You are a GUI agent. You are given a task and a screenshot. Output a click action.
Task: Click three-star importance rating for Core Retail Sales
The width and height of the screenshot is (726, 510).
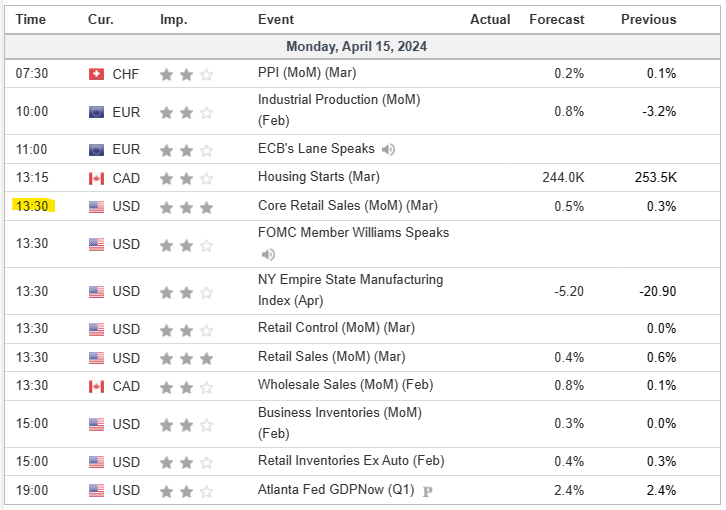186,207
